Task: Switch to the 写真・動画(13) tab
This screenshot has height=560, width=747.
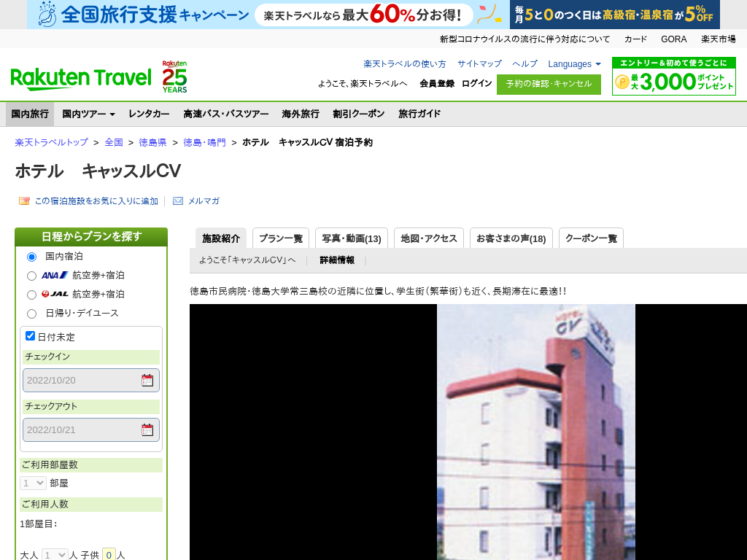Action: 352,238
